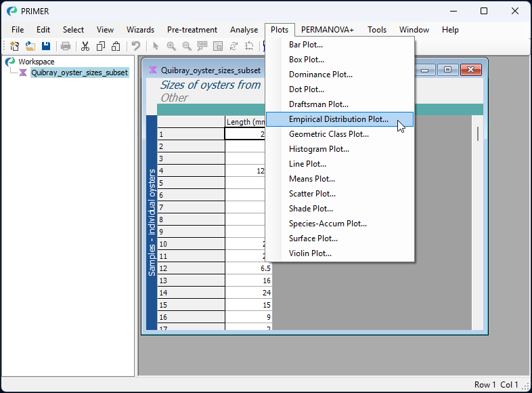Viewport: 532px width, 393px height.
Task: Pick Box Plot in the Plots menu
Action: tap(307, 60)
